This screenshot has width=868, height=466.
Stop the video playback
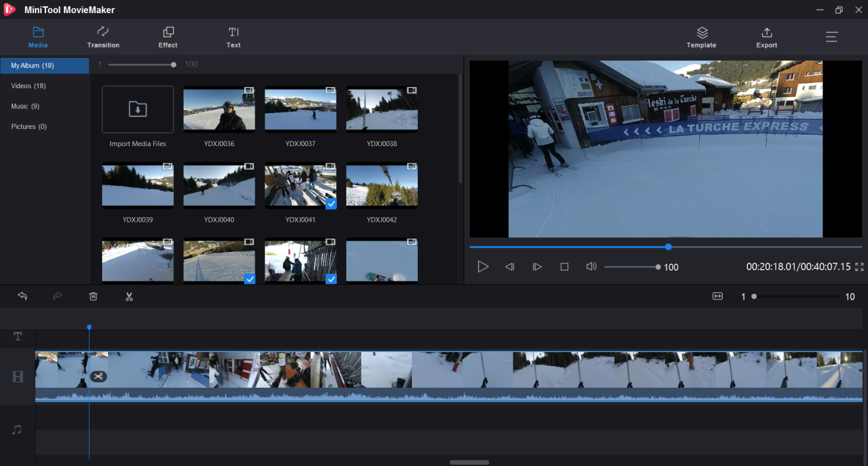[564, 267]
